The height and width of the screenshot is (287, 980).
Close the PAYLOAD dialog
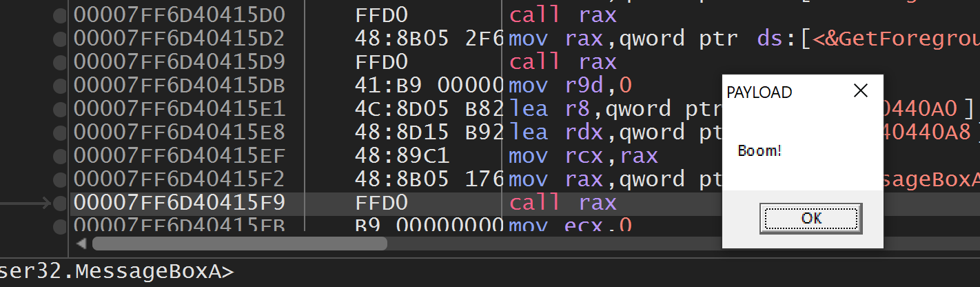[861, 91]
